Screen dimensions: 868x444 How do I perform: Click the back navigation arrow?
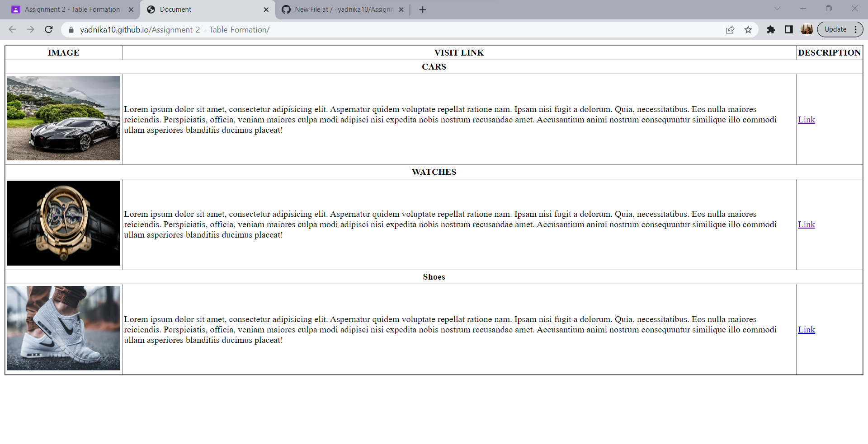pyautogui.click(x=12, y=30)
